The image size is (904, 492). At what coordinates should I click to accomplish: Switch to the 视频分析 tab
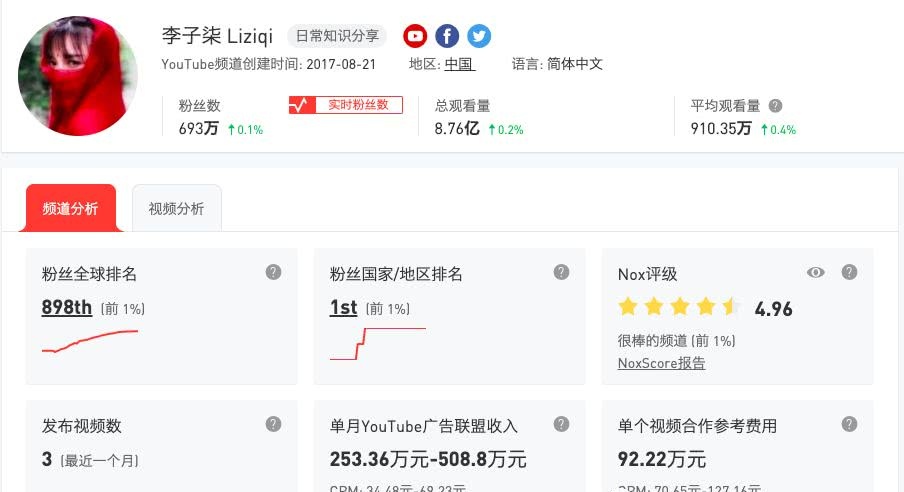coord(176,208)
